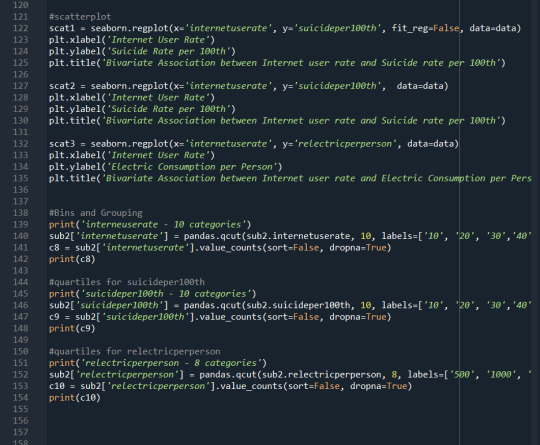Click line number 122 in the gutter
The image size is (540, 445).
(x=20, y=28)
